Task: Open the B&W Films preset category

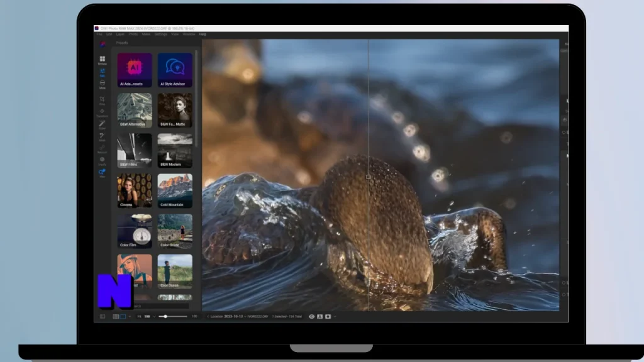Action: tap(135, 150)
